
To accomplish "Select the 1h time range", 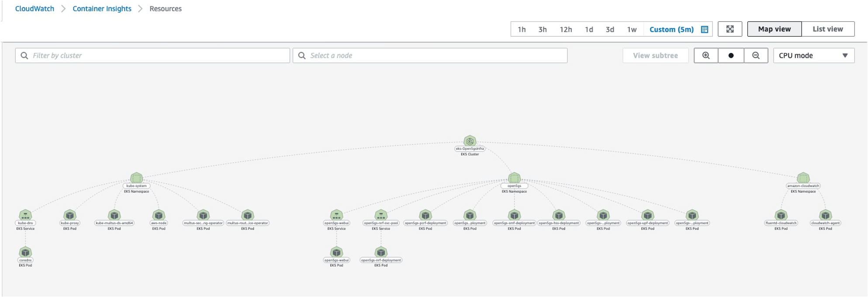I will (522, 29).
